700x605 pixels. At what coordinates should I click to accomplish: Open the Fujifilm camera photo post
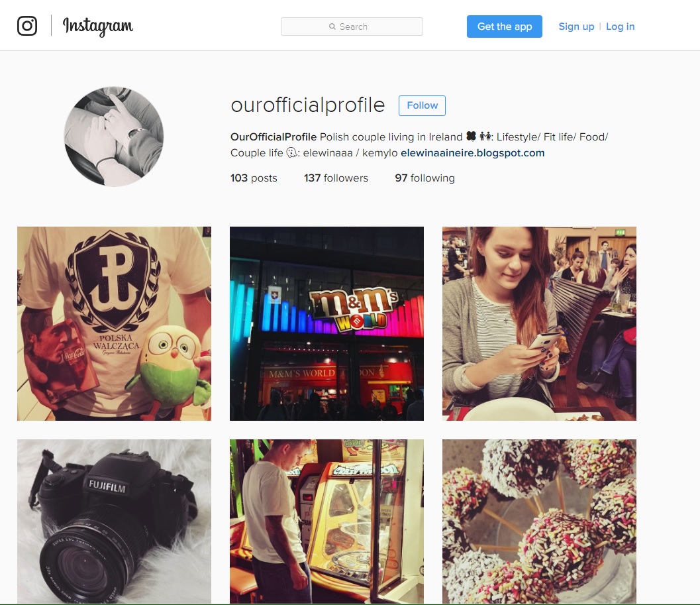[x=115, y=522]
